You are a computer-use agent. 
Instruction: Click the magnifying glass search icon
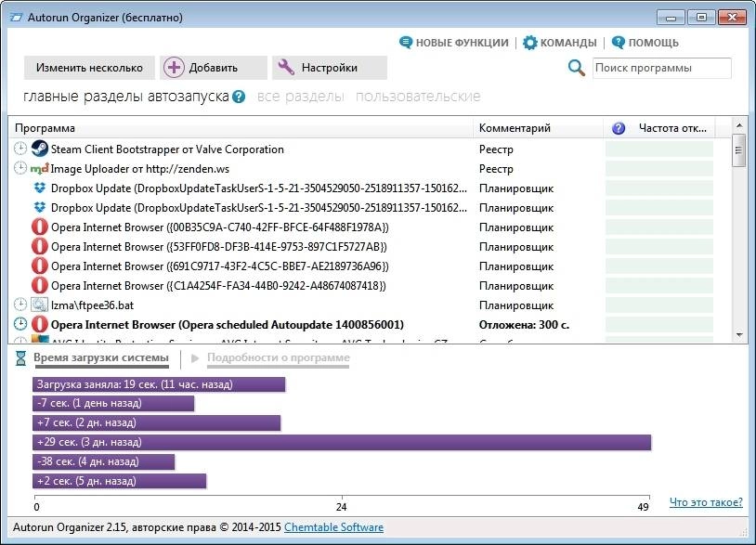point(576,68)
